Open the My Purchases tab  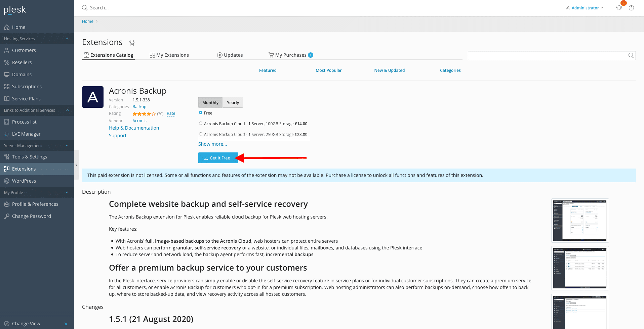tap(291, 55)
